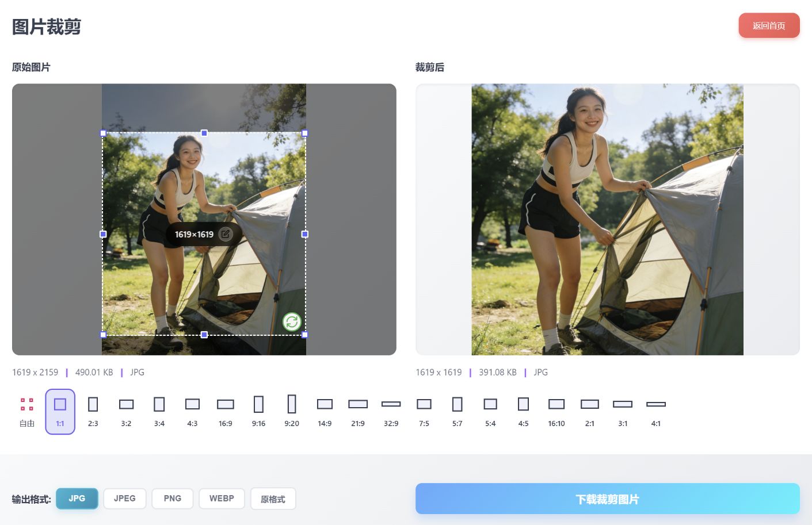Click the 返回首页 return home button
The image size is (812, 525).
769,26
